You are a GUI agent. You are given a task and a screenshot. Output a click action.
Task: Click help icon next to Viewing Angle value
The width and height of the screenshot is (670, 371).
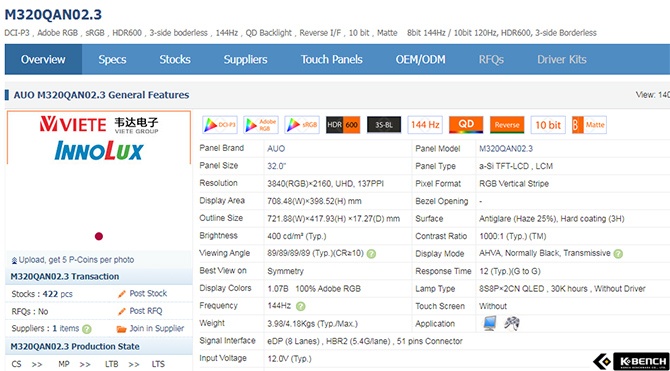coord(371,254)
